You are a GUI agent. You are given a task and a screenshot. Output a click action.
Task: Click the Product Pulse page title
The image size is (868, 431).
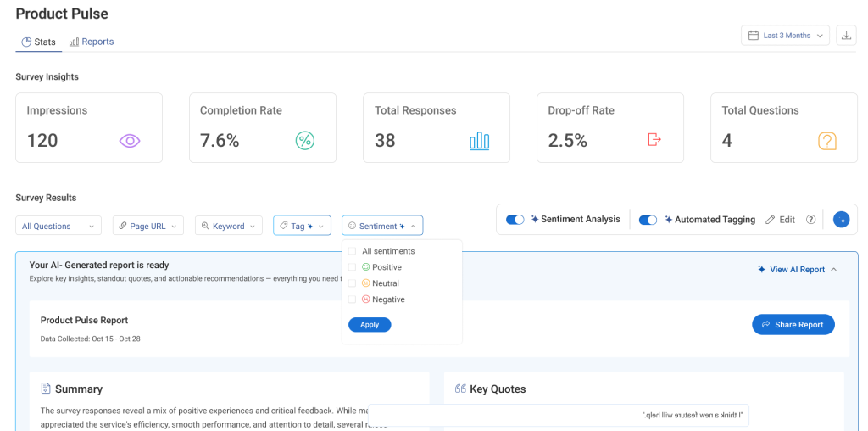pyautogui.click(x=62, y=14)
